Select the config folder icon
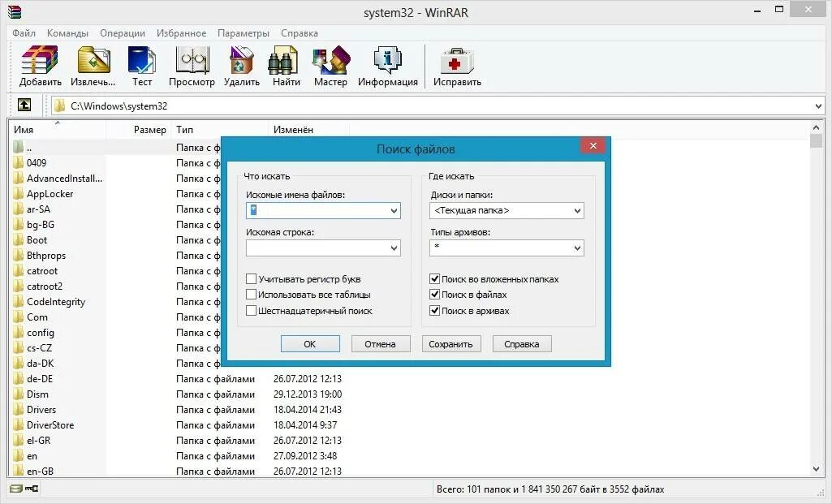The height and width of the screenshot is (504, 832). pyautogui.click(x=19, y=332)
